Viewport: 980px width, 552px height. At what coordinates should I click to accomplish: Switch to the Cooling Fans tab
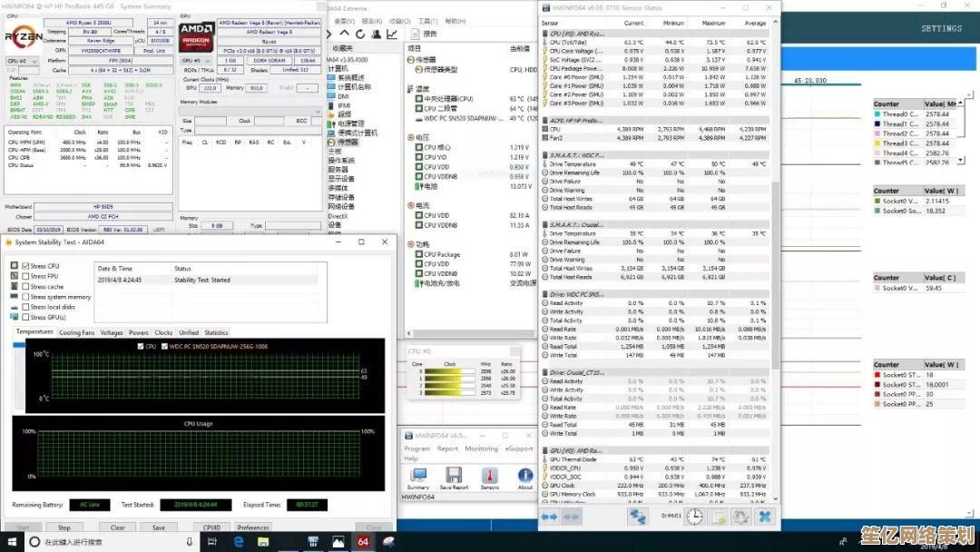pos(76,333)
